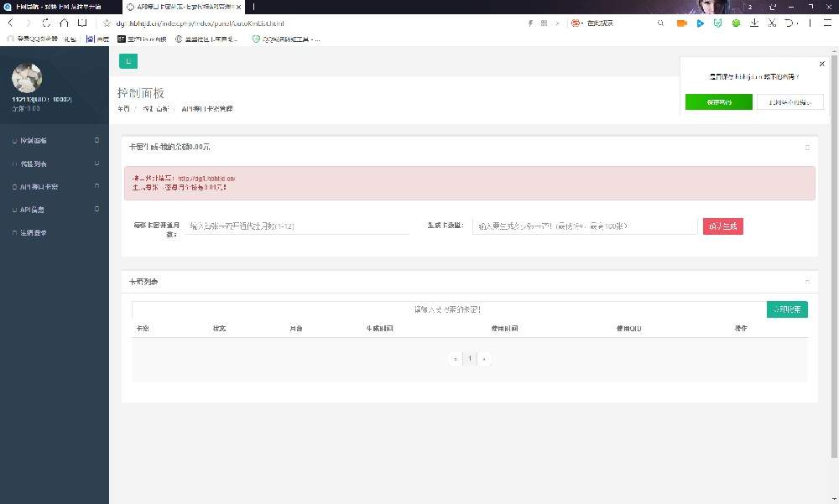839x504 pixels.
Task: Click the green sidebar collapse button above 控制面板
Action: click(x=128, y=61)
